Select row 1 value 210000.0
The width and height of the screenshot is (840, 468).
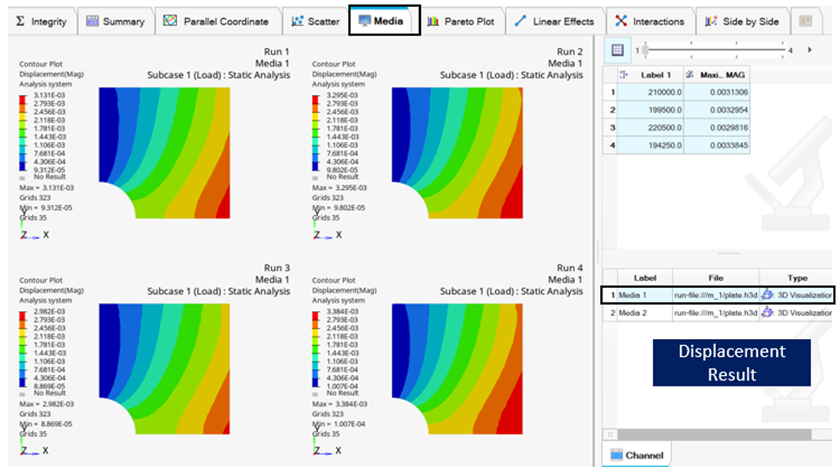point(650,92)
